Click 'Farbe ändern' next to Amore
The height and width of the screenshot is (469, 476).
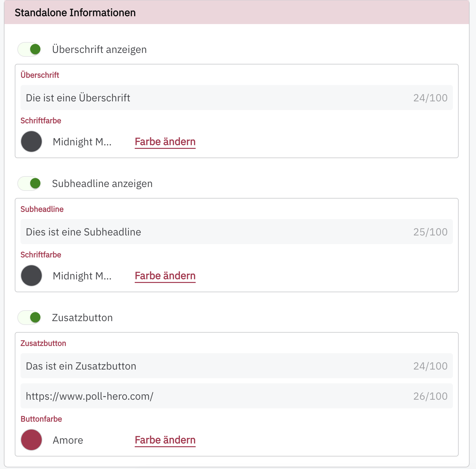pyautogui.click(x=165, y=440)
